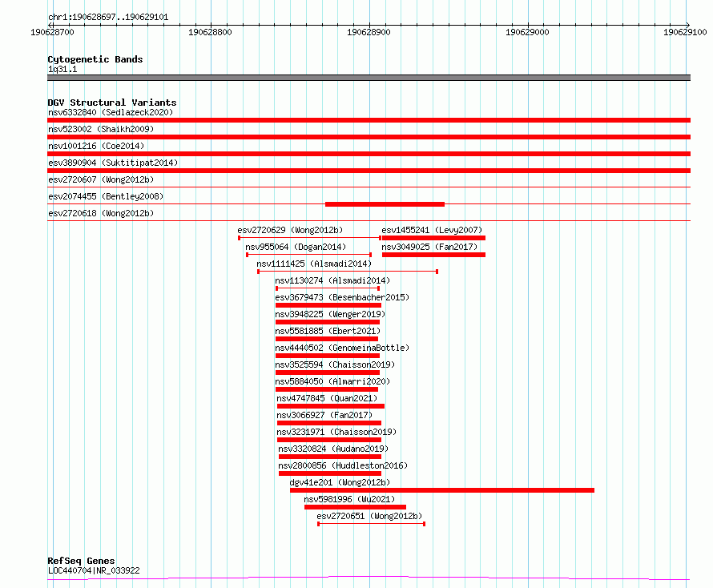Click the red bar for esv1455241 (Levy2007)
Image resolution: width=713 pixels, height=588 pixels.
[x=433, y=238]
